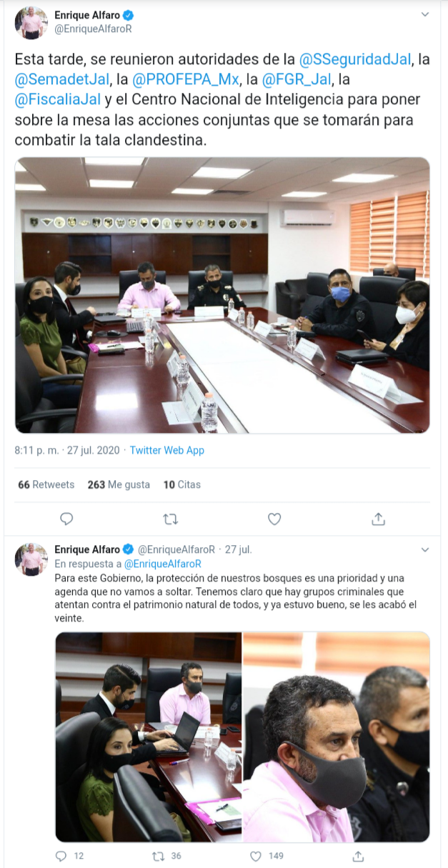Reply to the main tweet via comment icon
Viewport: 448px width, 868px height.
pyautogui.click(x=66, y=519)
